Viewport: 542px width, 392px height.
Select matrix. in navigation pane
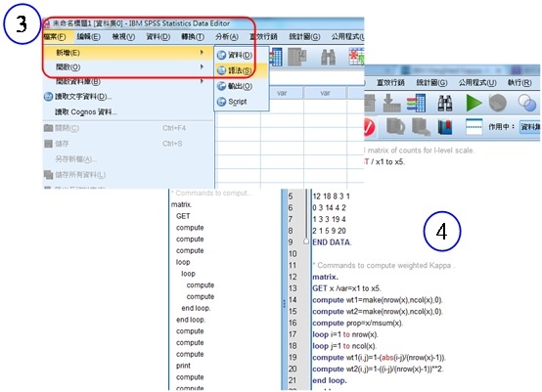181,204
